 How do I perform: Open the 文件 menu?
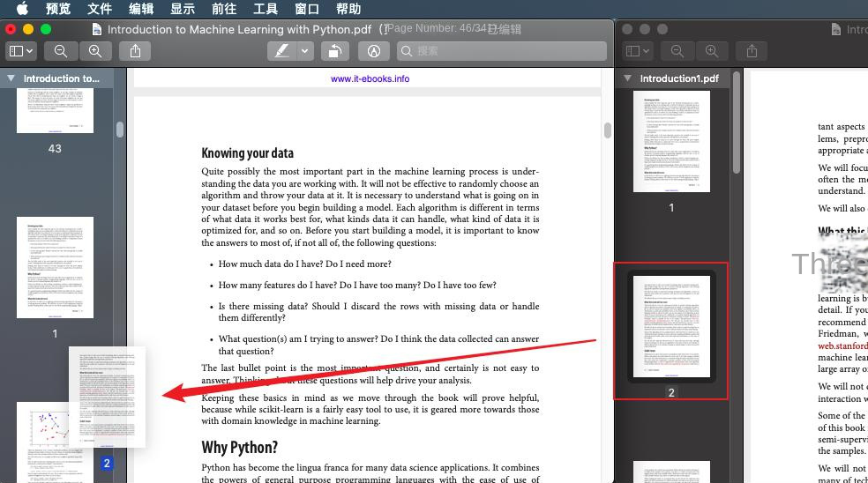coord(100,9)
